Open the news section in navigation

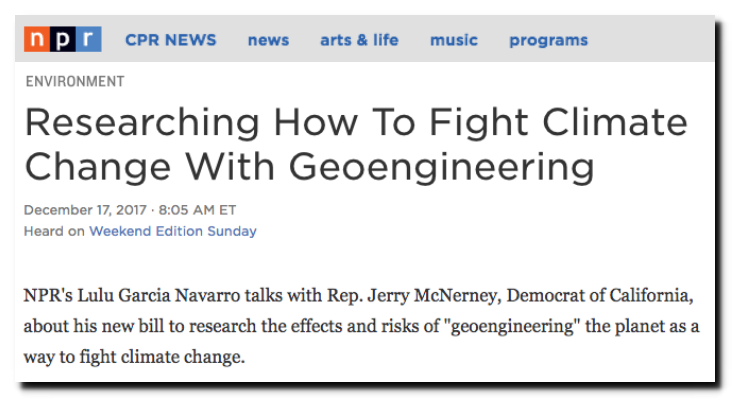coord(268,40)
